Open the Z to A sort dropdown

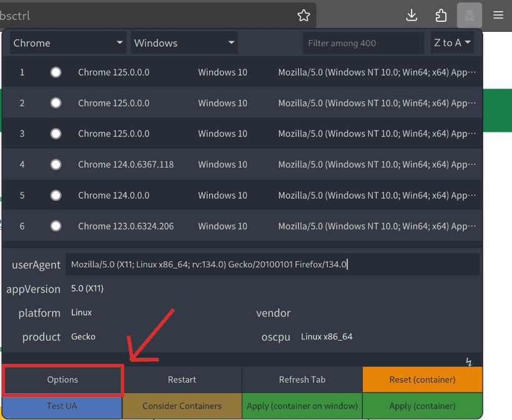(x=451, y=42)
